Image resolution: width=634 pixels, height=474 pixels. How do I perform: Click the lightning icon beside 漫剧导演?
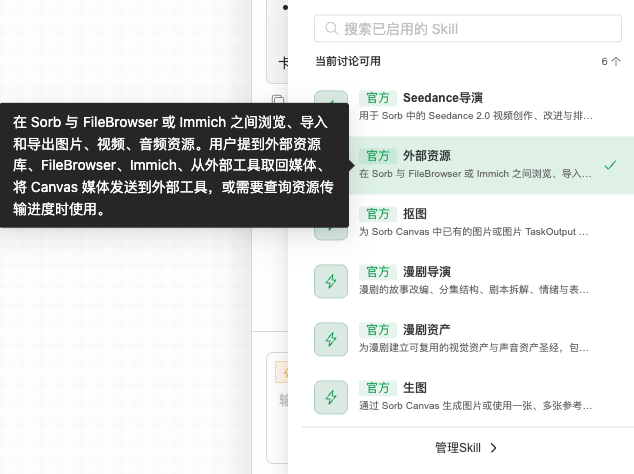point(331,281)
